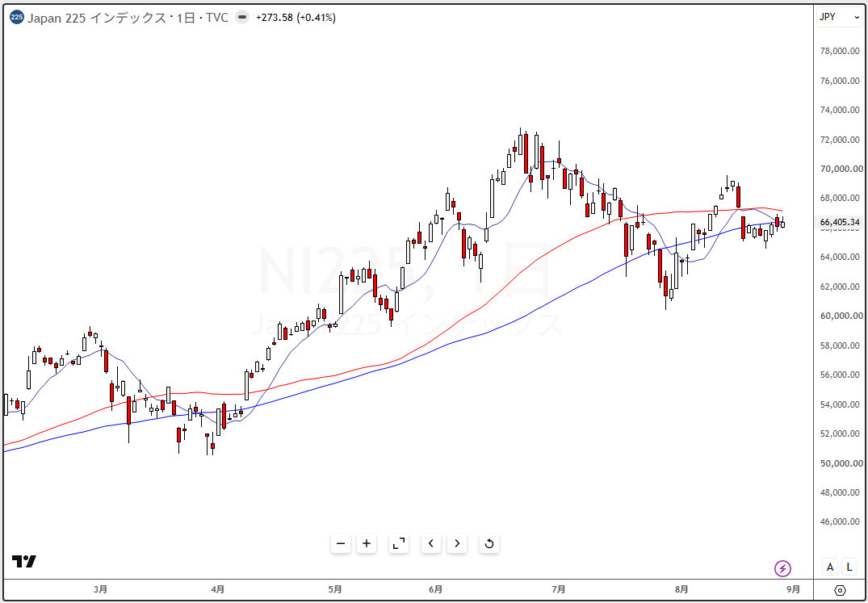Open TradingView logo link
Screen dimensions: 868x603
click(x=24, y=562)
